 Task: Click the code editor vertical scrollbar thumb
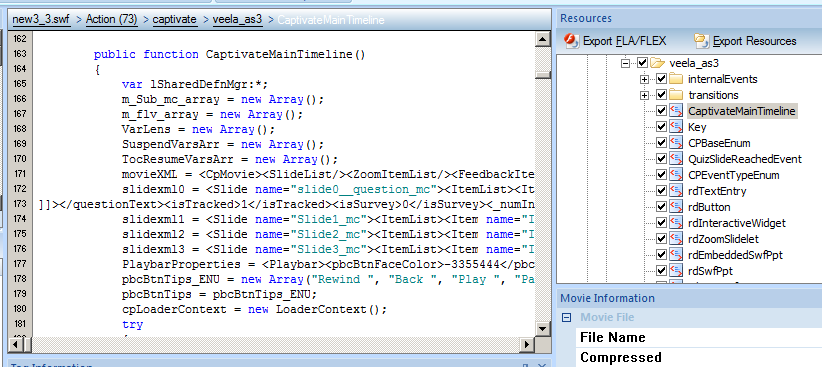(x=543, y=74)
